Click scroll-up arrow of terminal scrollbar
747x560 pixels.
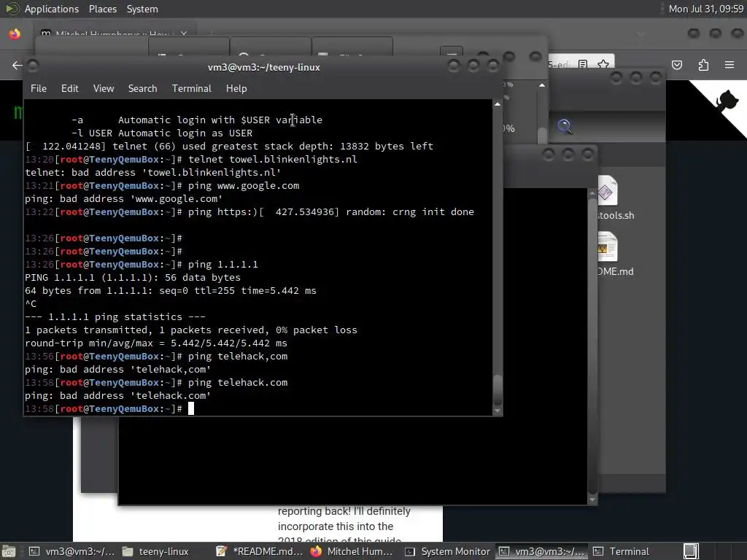coord(498,104)
